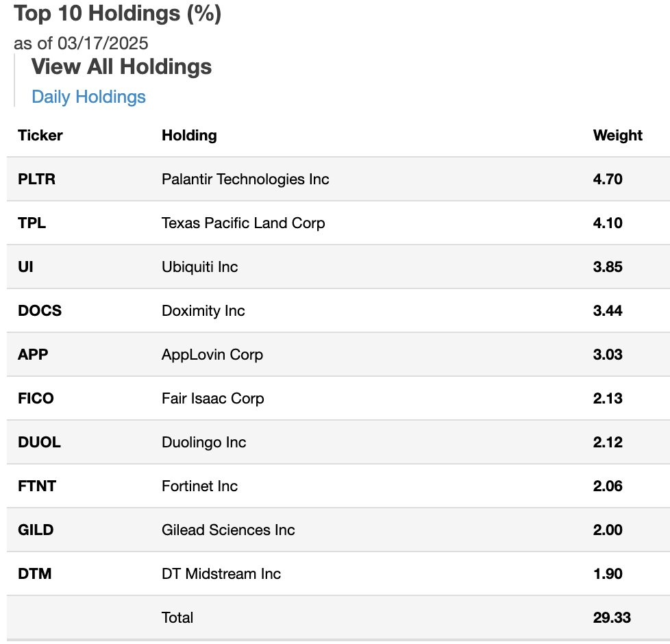Sort table by the Ticker column header

coord(40,135)
